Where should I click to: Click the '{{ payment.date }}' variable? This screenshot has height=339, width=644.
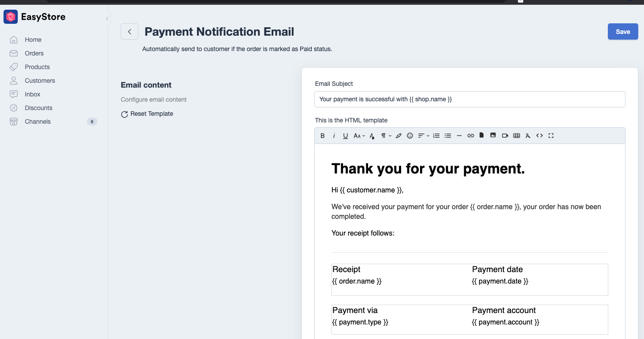point(500,281)
